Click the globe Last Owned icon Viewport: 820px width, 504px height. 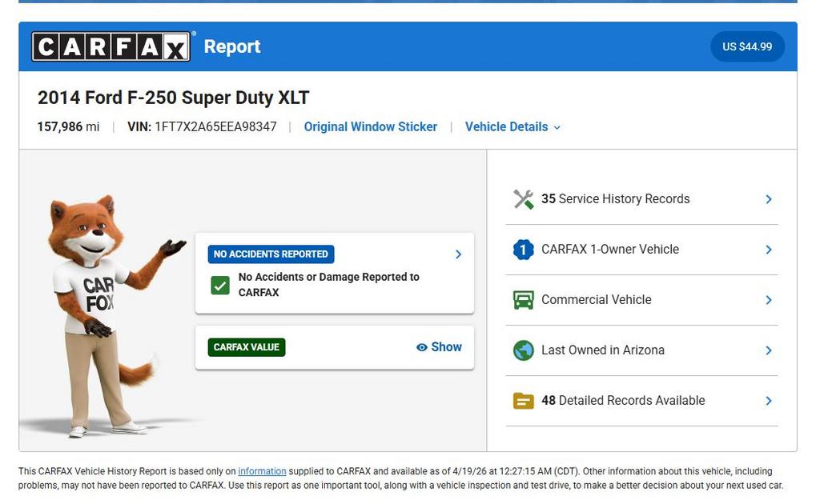(523, 350)
